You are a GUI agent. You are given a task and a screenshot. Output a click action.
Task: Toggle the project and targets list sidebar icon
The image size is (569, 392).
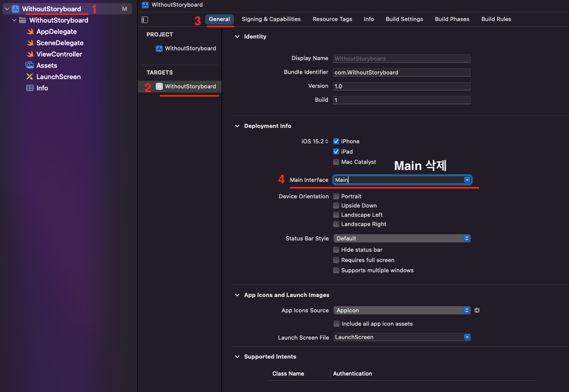pos(145,20)
